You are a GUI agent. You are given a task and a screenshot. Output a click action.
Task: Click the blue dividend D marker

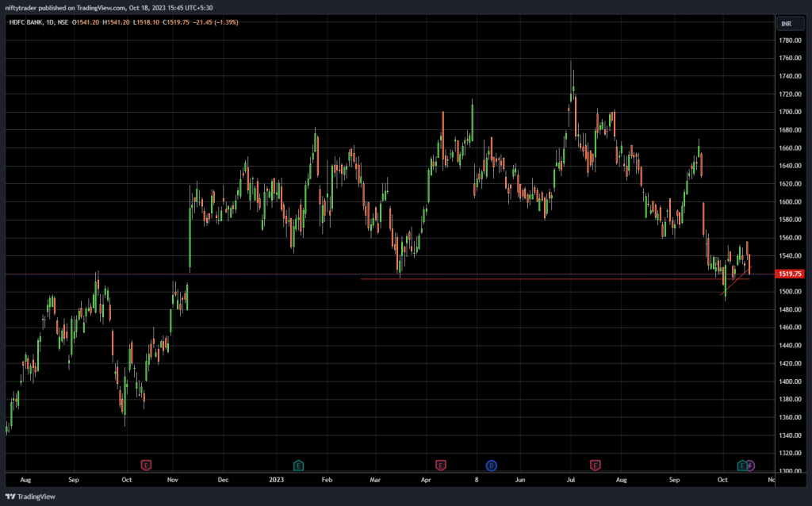(492, 466)
